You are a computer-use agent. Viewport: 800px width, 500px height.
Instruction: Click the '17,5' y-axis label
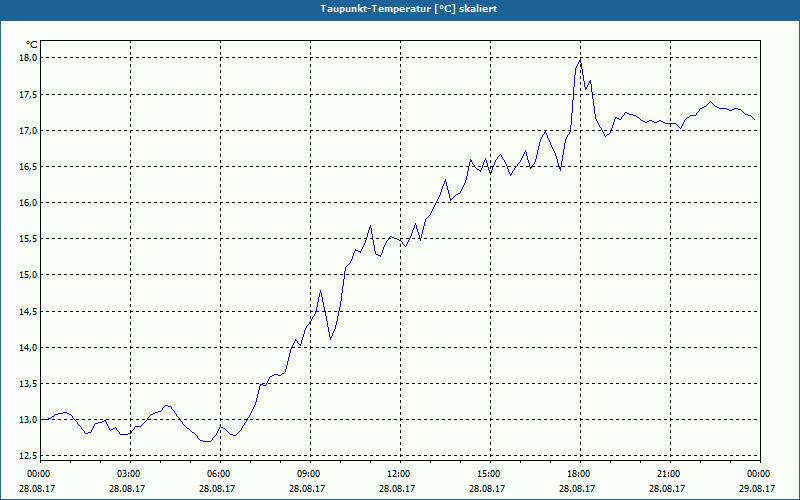(29, 94)
